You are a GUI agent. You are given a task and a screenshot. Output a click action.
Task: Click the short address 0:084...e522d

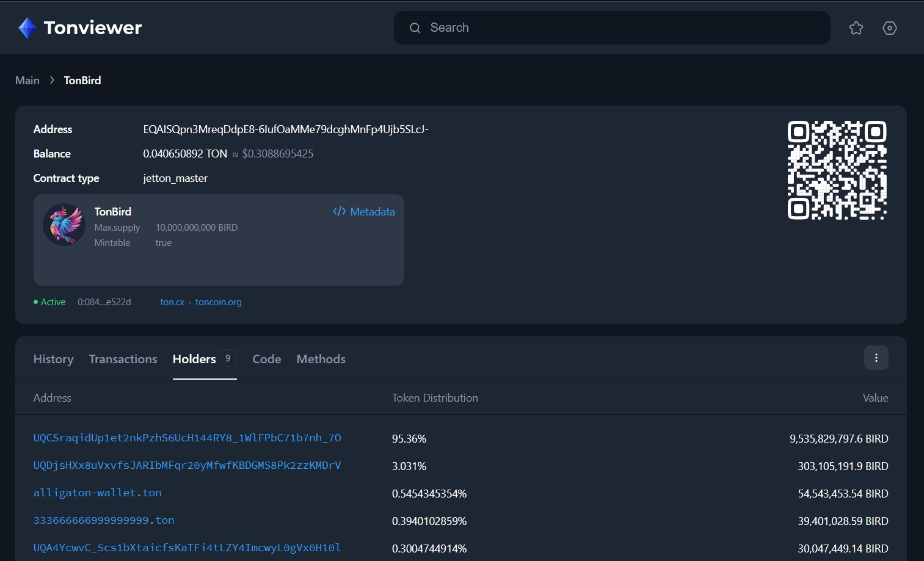[104, 302]
